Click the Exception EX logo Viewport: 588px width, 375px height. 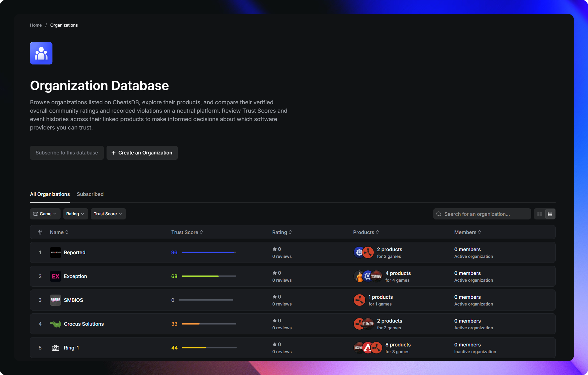coord(56,276)
